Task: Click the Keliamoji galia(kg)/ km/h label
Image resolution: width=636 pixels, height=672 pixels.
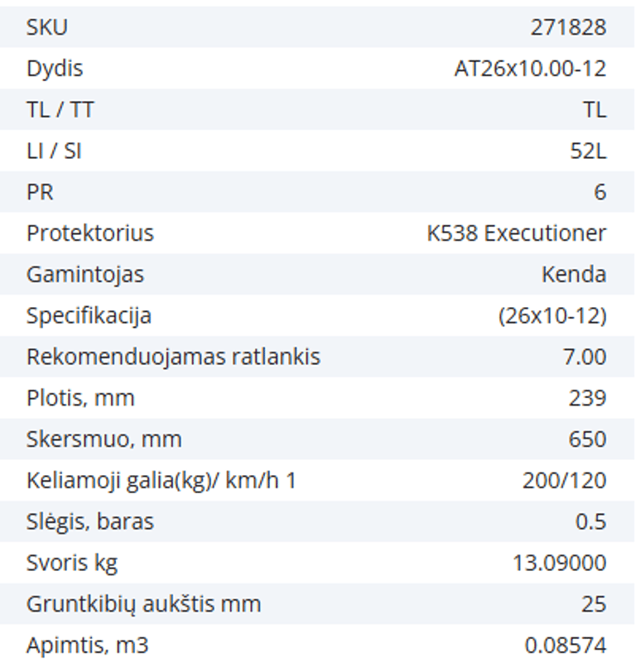Action: 161,480
